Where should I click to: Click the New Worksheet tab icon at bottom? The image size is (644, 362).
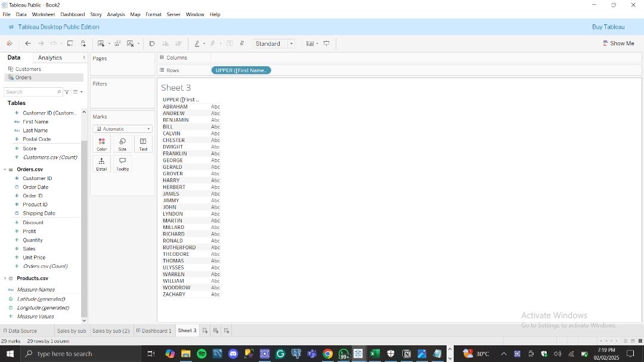205,330
